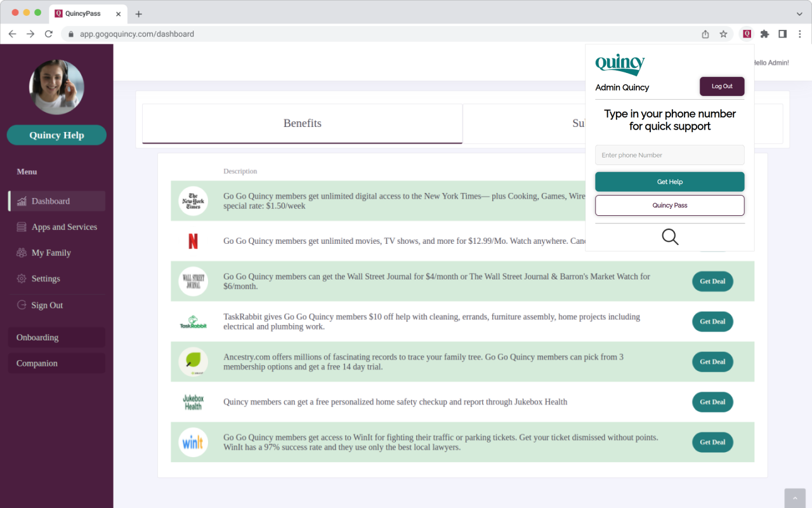812x508 pixels.
Task: Click the Netflix logo
Action: [193, 241]
